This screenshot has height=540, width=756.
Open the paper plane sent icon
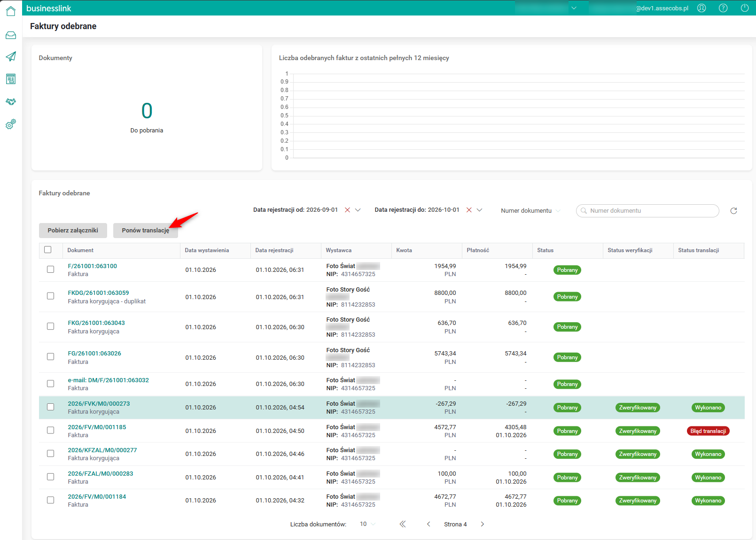coord(11,56)
